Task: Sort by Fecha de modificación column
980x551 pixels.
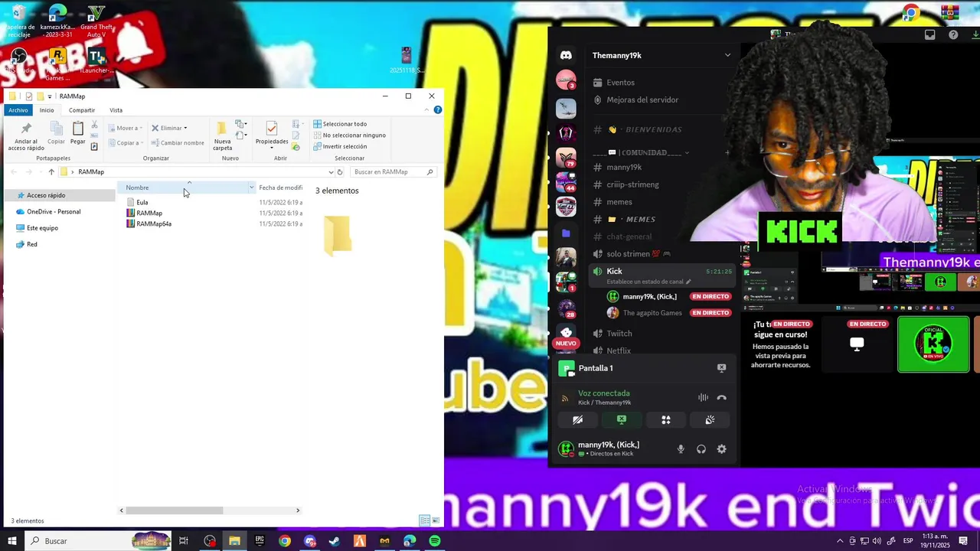Action: pos(280,187)
